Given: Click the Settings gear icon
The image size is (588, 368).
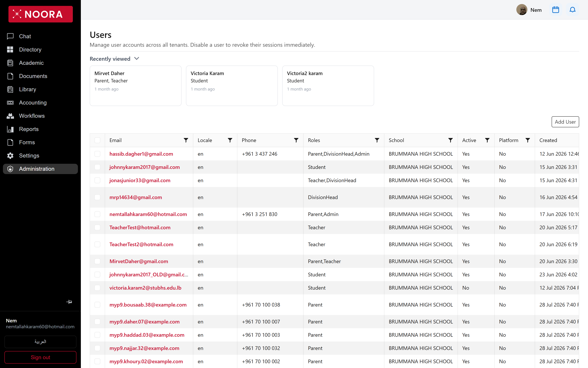Looking at the screenshot, I should point(10,156).
